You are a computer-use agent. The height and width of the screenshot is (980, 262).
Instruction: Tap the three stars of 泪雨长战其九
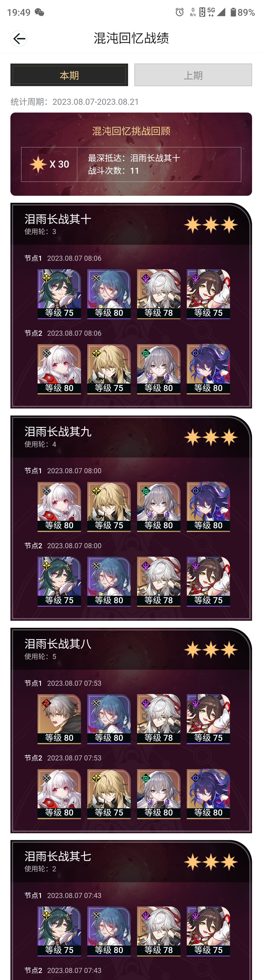point(211,438)
